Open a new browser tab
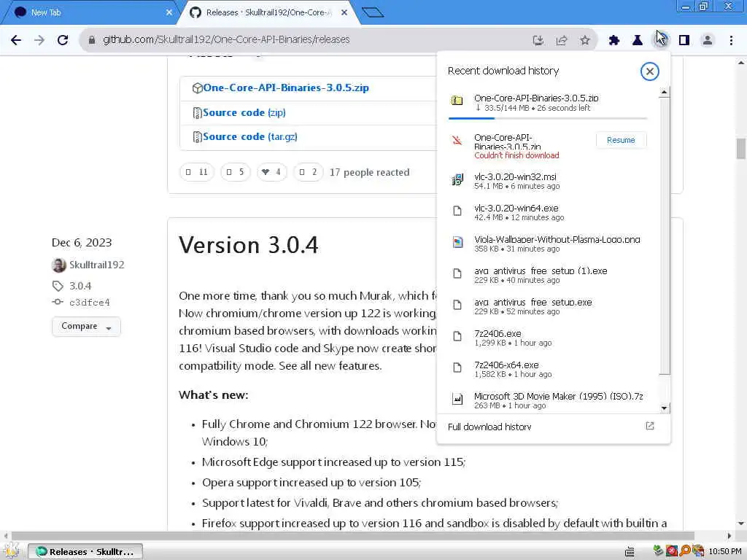Viewport: 747px width, 560px height. [x=373, y=12]
